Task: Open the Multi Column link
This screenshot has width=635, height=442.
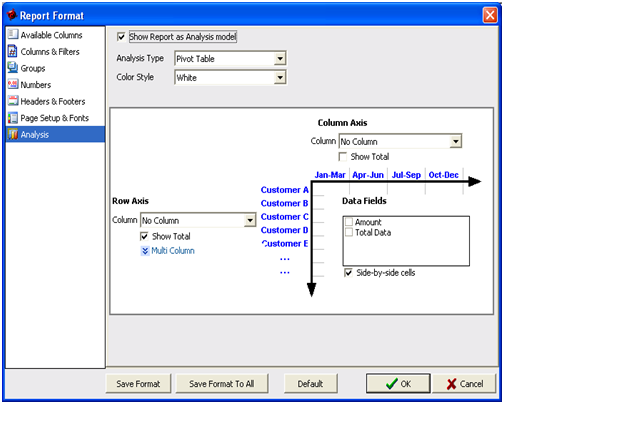Action: (173, 251)
